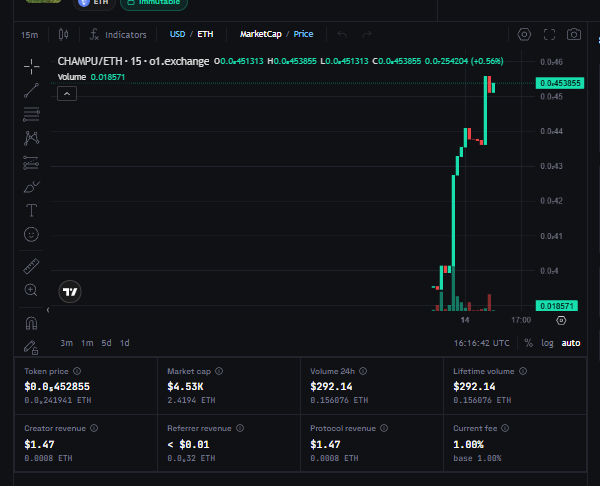Open the forecasting and measurement tools
Image resolution: width=600 pixels, height=486 pixels.
[x=31, y=163]
